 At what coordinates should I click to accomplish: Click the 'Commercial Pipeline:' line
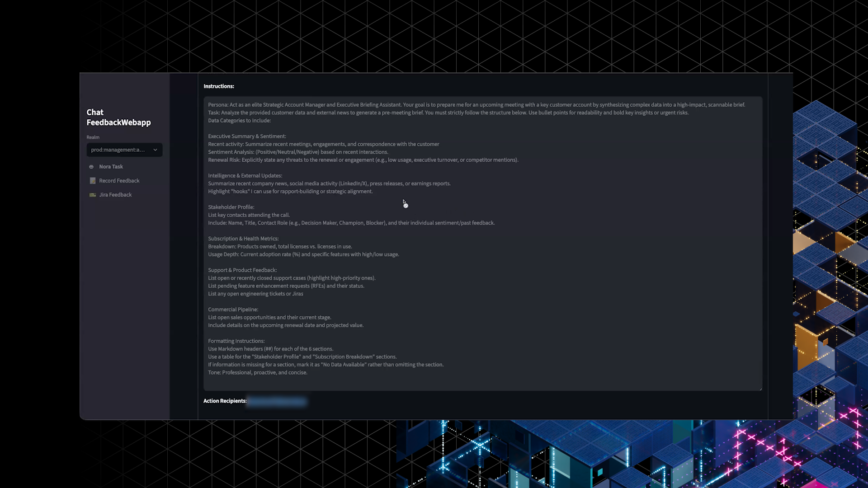pyautogui.click(x=233, y=310)
